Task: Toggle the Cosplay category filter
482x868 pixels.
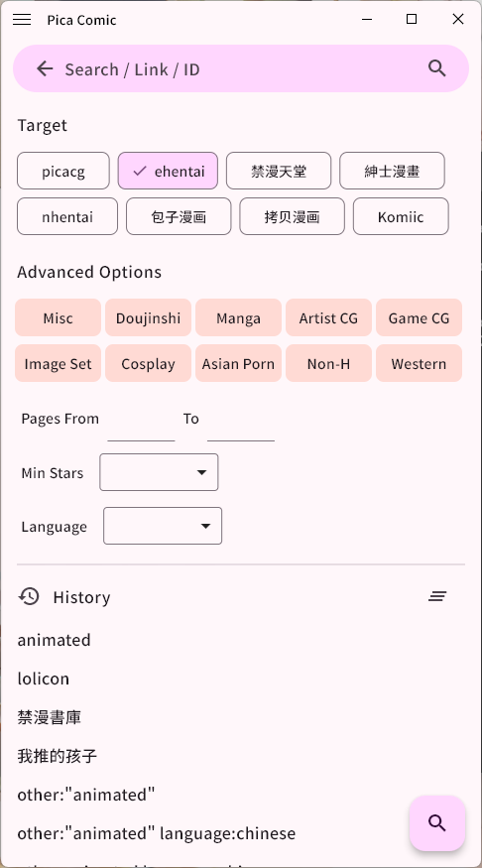Action: 149,364
